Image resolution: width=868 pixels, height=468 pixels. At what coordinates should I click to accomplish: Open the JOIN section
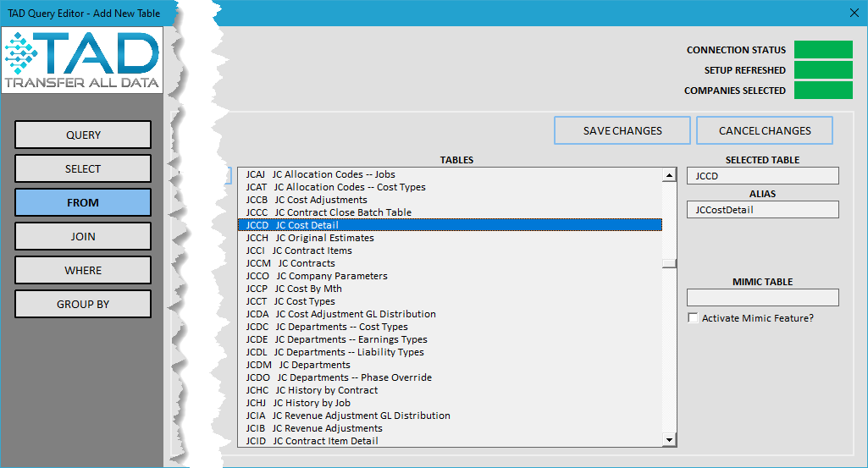click(x=83, y=236)
